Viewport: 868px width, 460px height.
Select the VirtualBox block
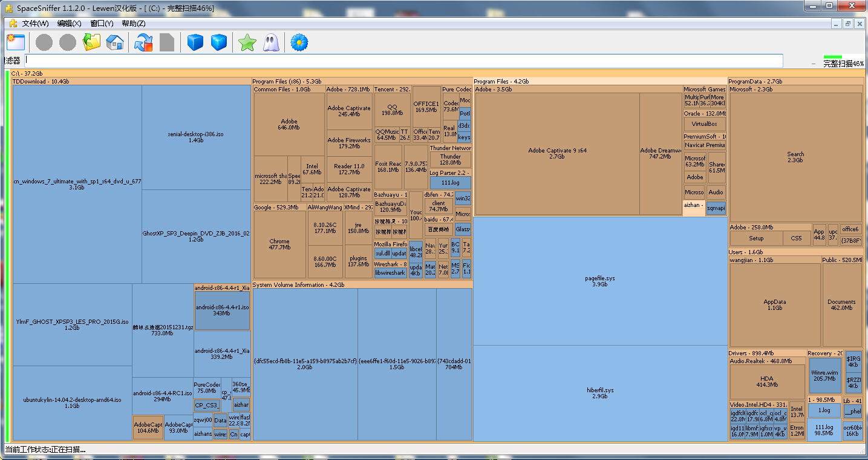click(x=704, y=124)
